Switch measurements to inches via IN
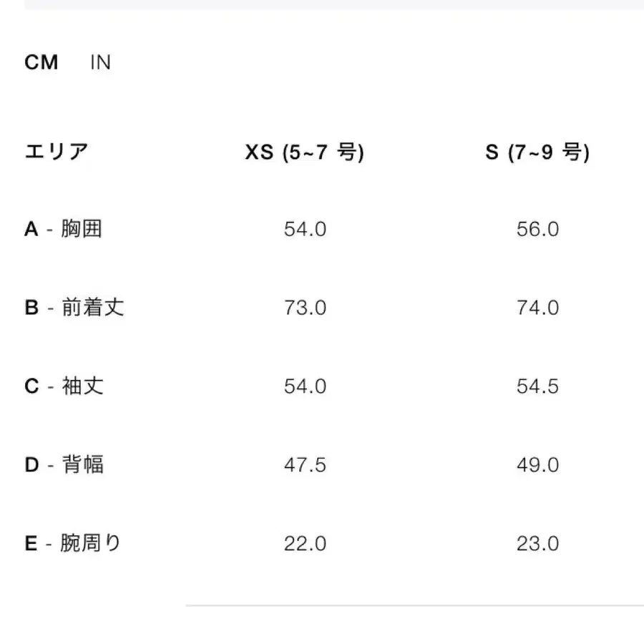The image size is (644, 644). click(x=100, y=63)
